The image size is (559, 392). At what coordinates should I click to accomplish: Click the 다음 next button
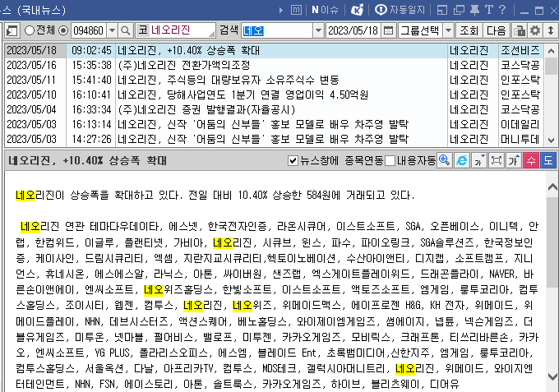pos(497,30)
